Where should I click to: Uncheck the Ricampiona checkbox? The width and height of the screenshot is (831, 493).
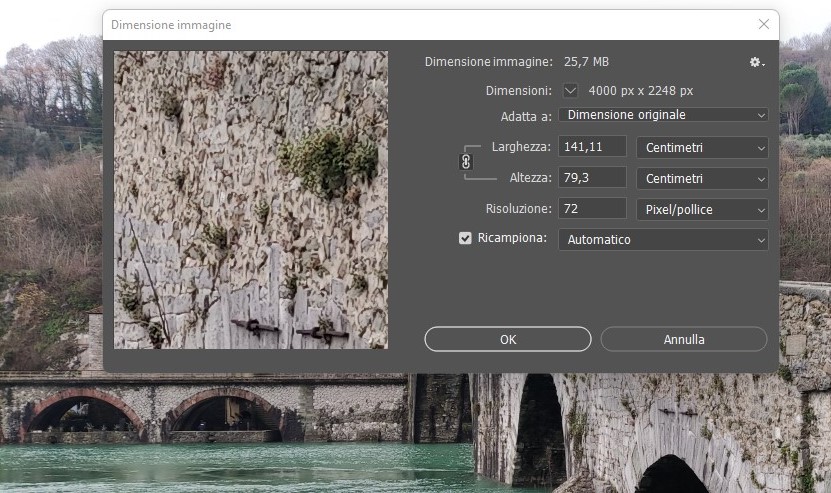tap(465, 239)
